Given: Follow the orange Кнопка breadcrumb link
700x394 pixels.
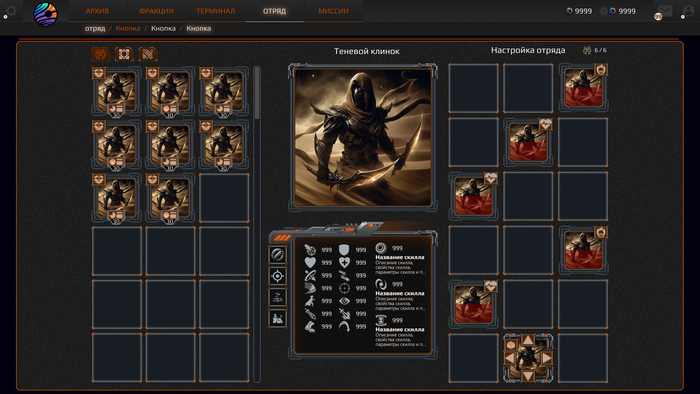Looking at the screenshot, I should 128,29.
